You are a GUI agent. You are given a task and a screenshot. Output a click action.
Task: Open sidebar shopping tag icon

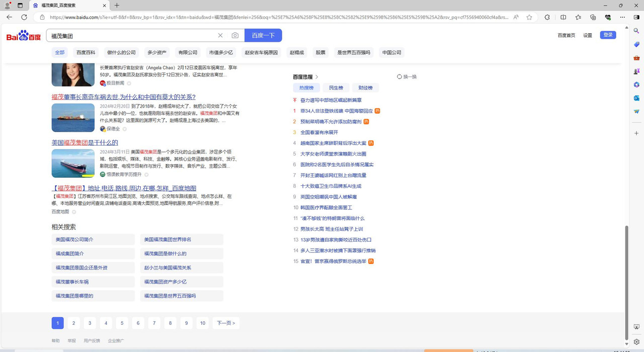click(x=636, y=44)
